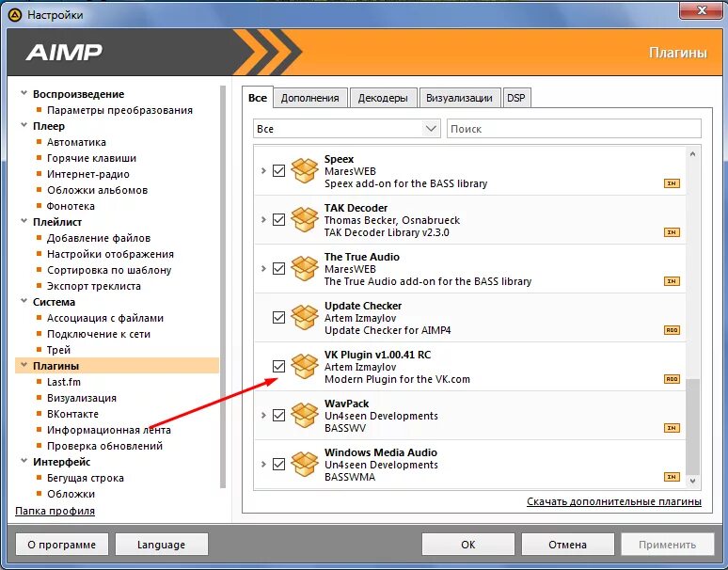Click the Поиск search field
728x570 pixels.
pyautogui.click(x=574, y=129)
